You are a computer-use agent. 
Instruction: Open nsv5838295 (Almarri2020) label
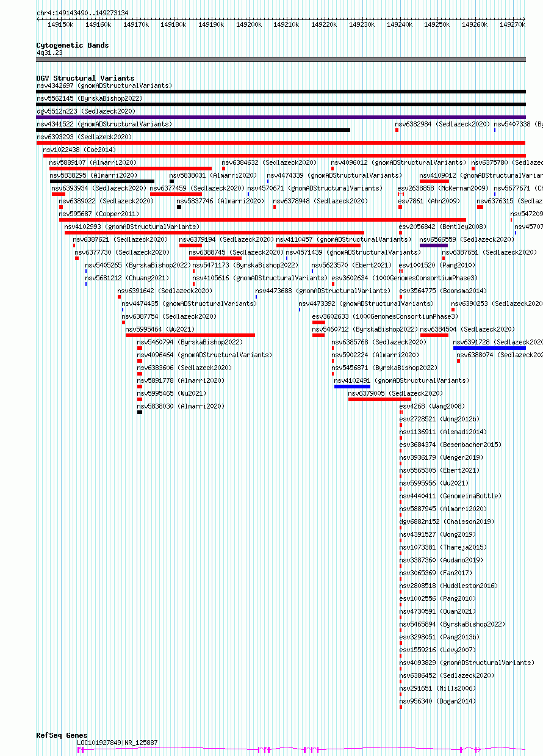pyautogui.click(x=93, y=175)
